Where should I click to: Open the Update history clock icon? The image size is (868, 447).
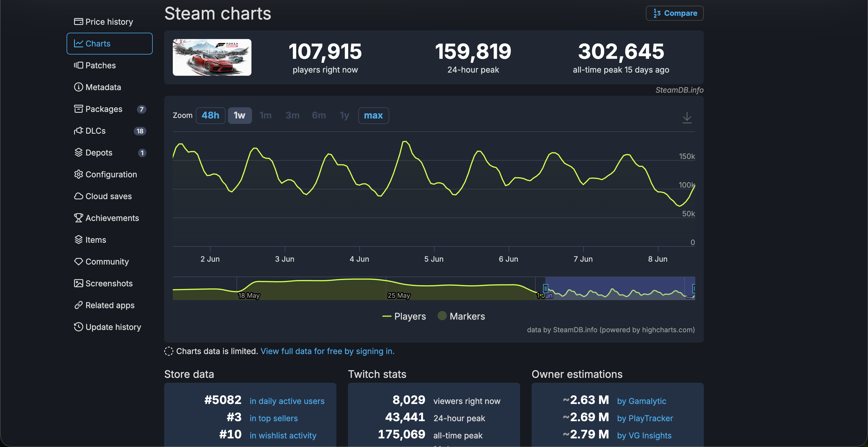(78, 327)
